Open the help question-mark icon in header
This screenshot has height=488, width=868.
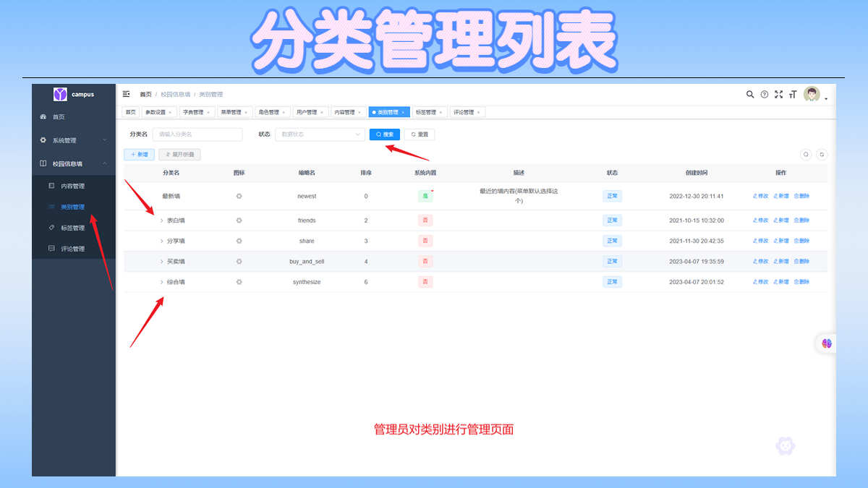click(x=765, y=94)
